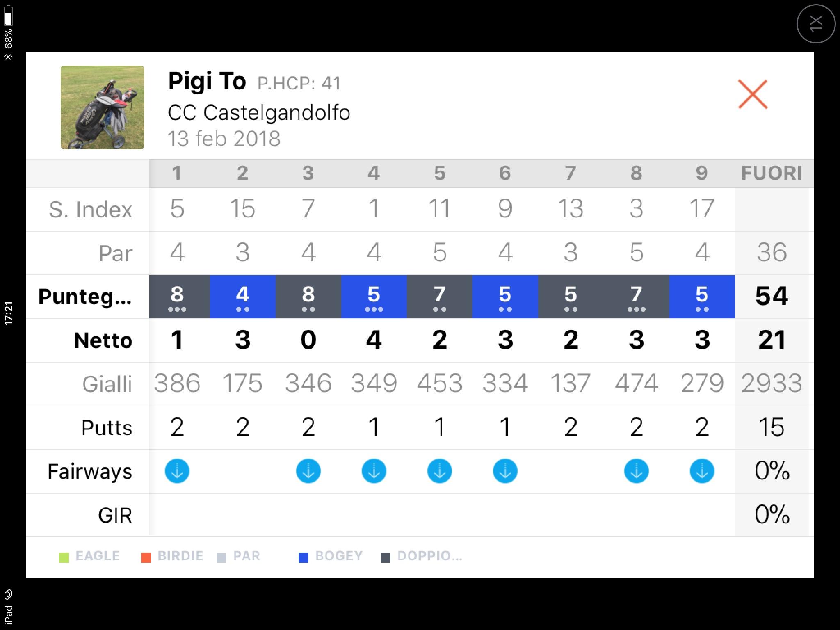Open Pigi To's golf bag profile photo

coord(103,107)
